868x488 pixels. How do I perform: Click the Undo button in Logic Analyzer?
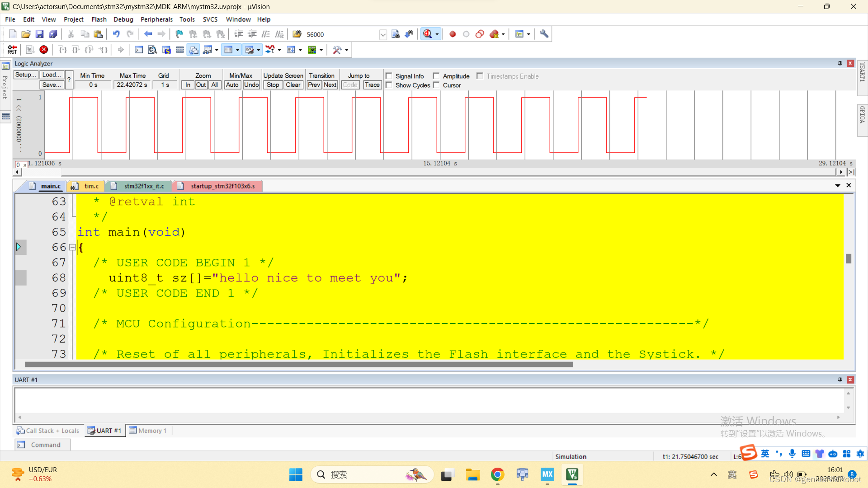click(250, 85)
